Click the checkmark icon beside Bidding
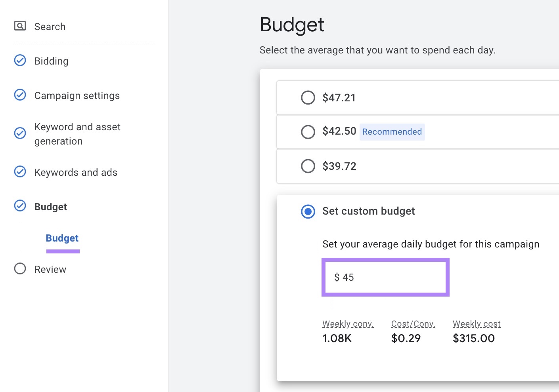The image size is (559, 392). coord(20,60)
